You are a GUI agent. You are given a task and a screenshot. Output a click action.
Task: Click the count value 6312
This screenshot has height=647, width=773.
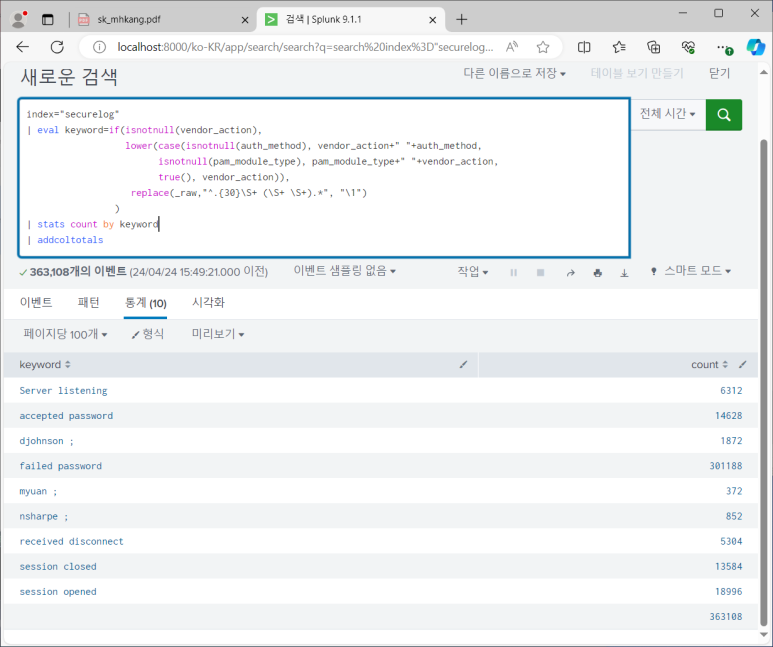(x=731, y=391)
